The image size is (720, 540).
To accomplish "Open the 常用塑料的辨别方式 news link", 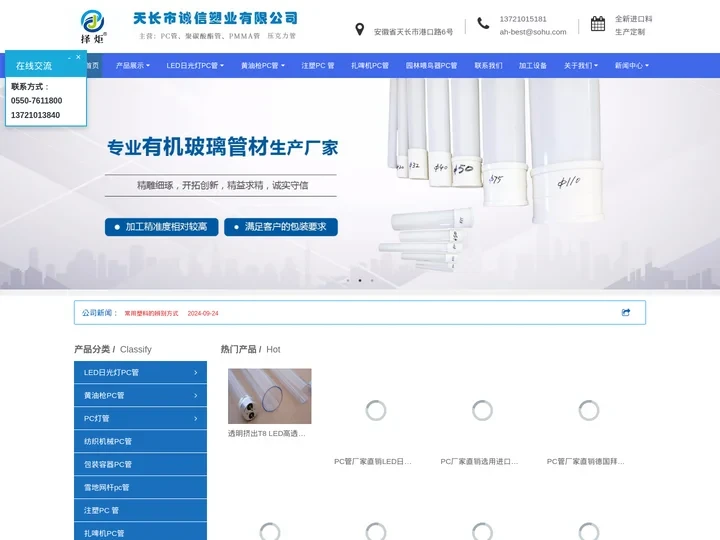I will click(x=151, y=313).
